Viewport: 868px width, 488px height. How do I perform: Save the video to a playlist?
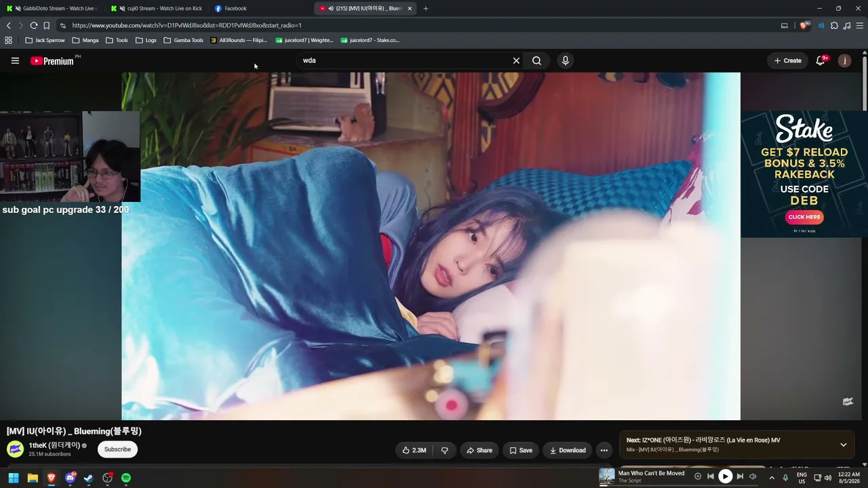click(521, 450)
